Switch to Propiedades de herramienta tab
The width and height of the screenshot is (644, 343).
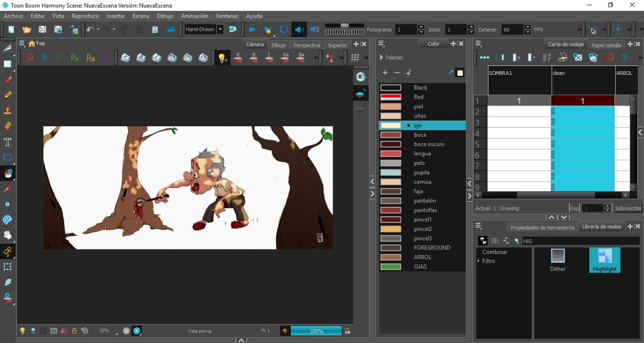pyautogui.click(x=542, y=227)
